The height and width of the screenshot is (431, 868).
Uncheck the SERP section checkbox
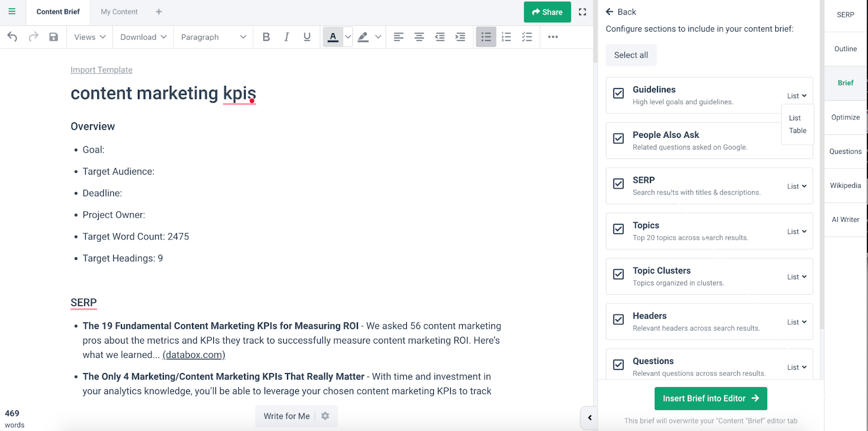618,183
